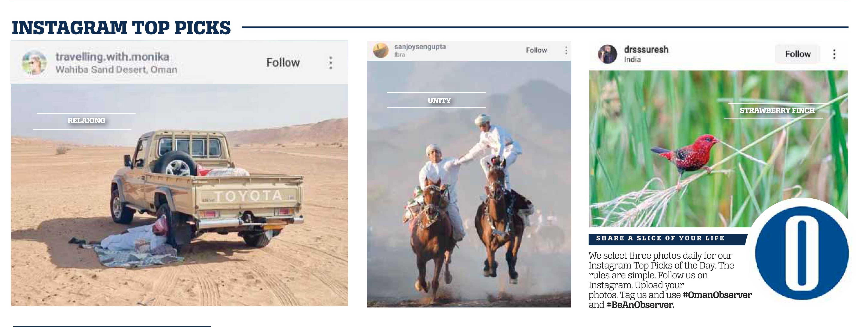Open the India location tag
Viewport: 868px width, 327px height.
point(632,60)
